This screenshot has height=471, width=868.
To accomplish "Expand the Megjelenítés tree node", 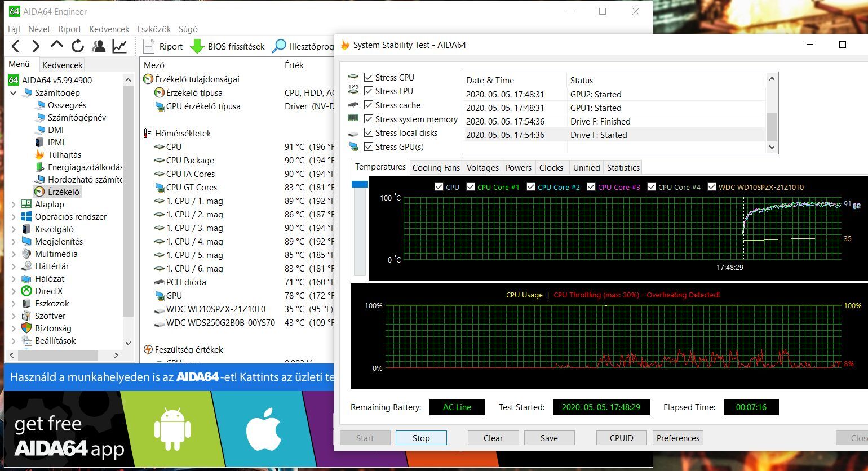I will [x=14, y=241].
